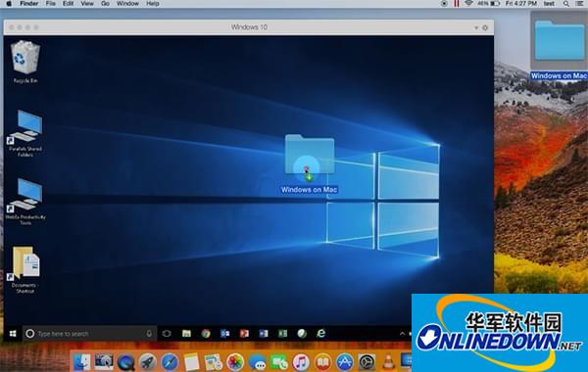The height and width of the screenshot is (372, 588).
Task: Open System Preferences from the Dock
Action: point(367,362)
